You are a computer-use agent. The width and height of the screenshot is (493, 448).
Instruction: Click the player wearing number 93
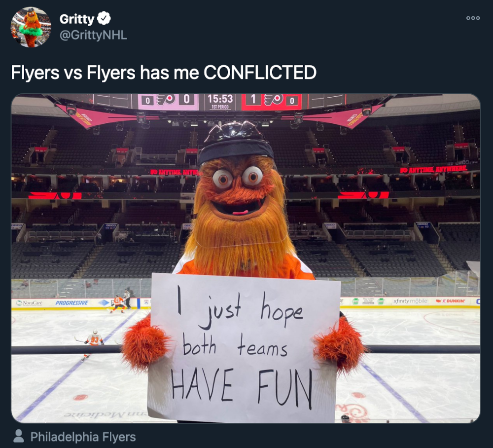click(x=94, y=339)
